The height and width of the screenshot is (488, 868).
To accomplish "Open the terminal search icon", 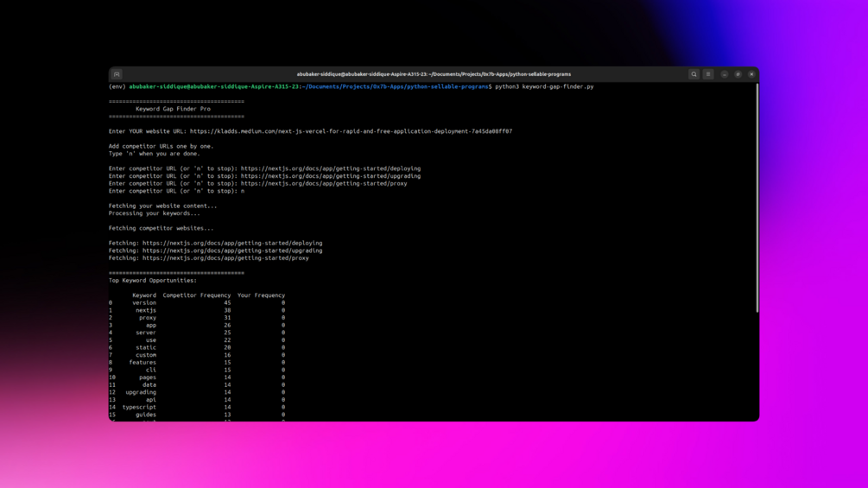I will (x=694, y=74).
